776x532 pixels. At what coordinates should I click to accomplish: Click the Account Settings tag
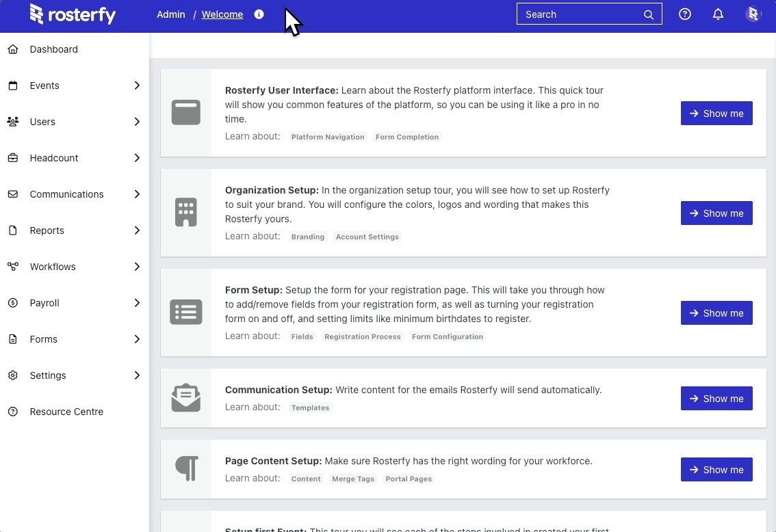(x=367, y=237)
